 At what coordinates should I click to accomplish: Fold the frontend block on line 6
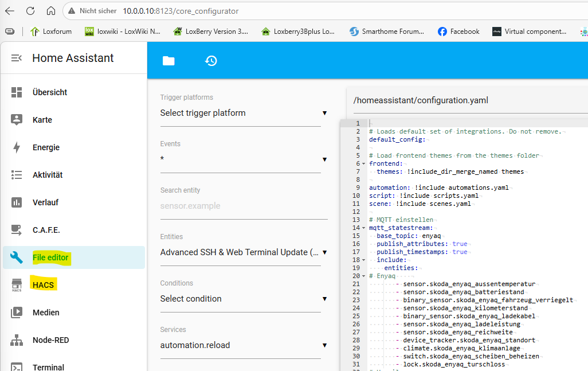(x=363, y=164)
